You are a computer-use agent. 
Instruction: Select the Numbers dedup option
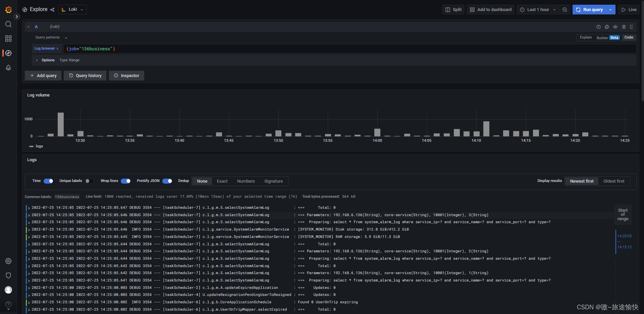(x=246, y=181)
